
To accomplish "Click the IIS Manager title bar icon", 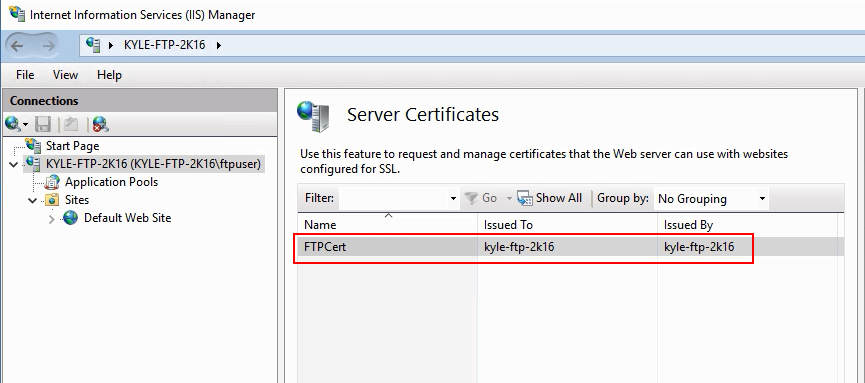I will click(x=17, y=14).
